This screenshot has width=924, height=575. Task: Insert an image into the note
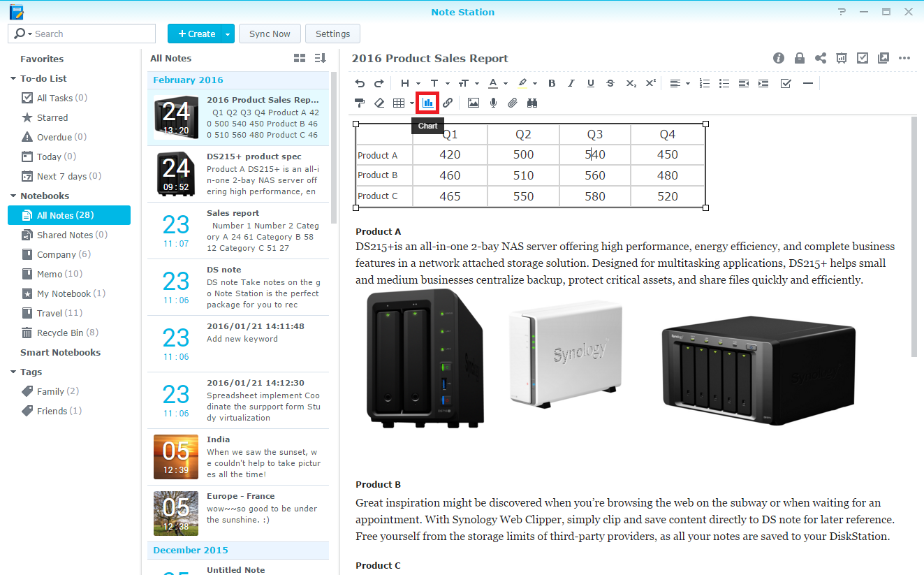click(474, 103)
